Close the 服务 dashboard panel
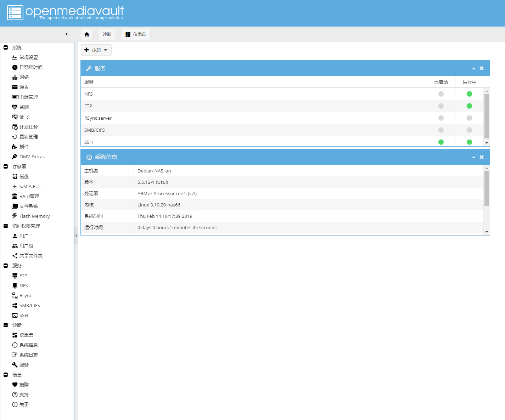This screenshot has height=420, width=505. coord(482,68)
